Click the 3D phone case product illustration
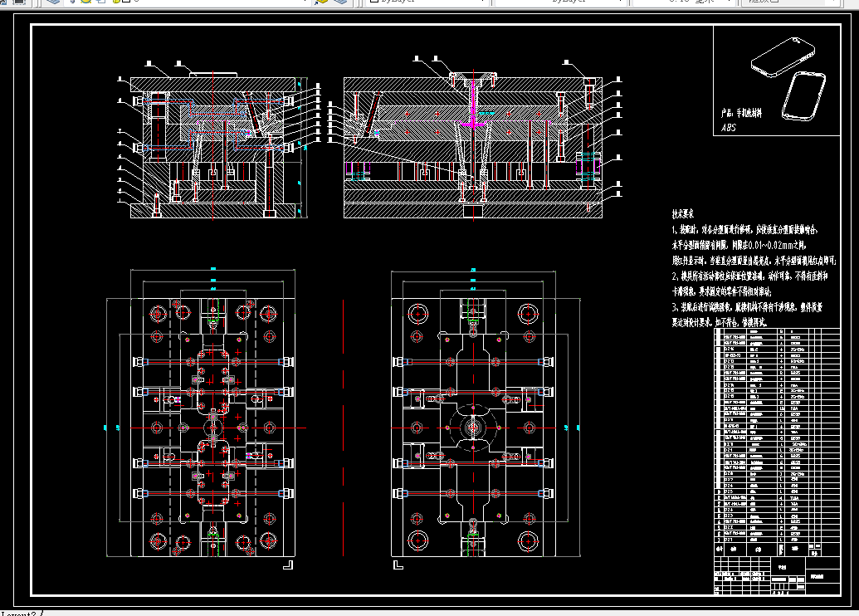The image size is (859, 616). tap(789, 78)
